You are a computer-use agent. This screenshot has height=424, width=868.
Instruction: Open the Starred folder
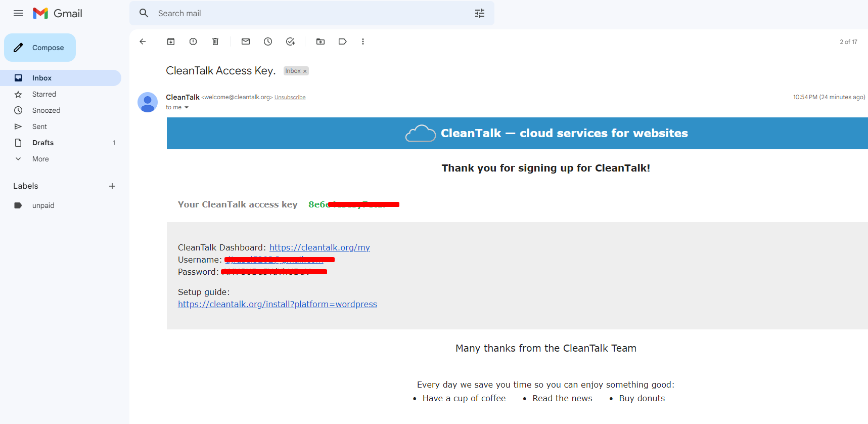coord(61,94)
